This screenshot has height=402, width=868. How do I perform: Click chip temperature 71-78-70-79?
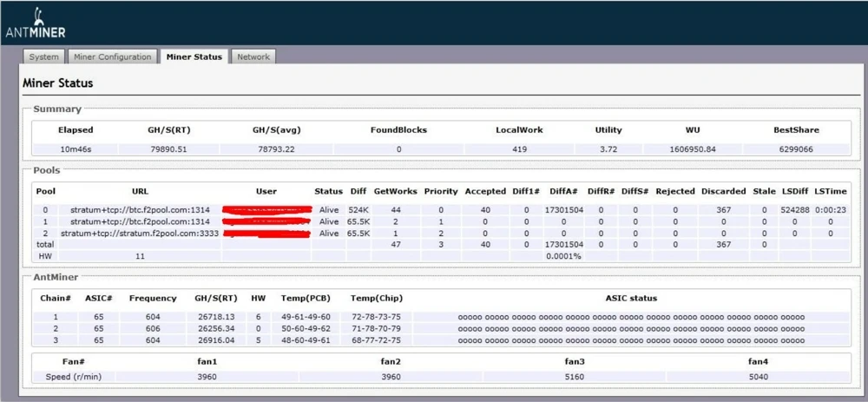point(376,328)
